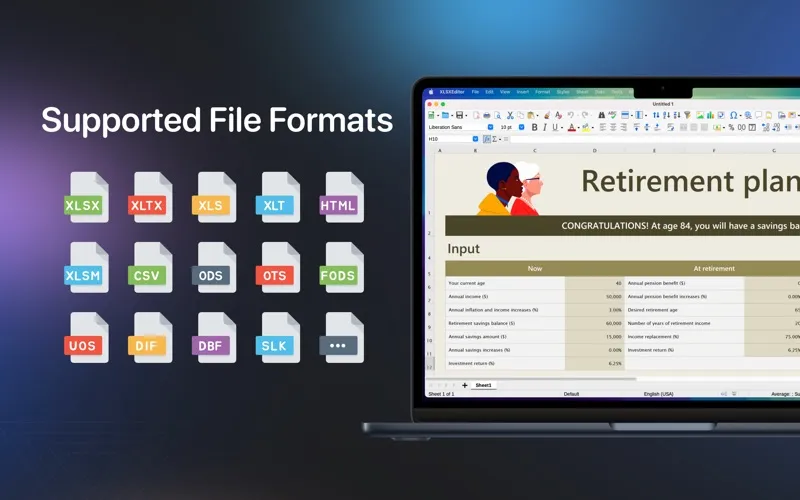Image resolution: width=800 pixels, height=500 pixels.
Task: Click the Cut scissors icon
Action: (510, 115)
